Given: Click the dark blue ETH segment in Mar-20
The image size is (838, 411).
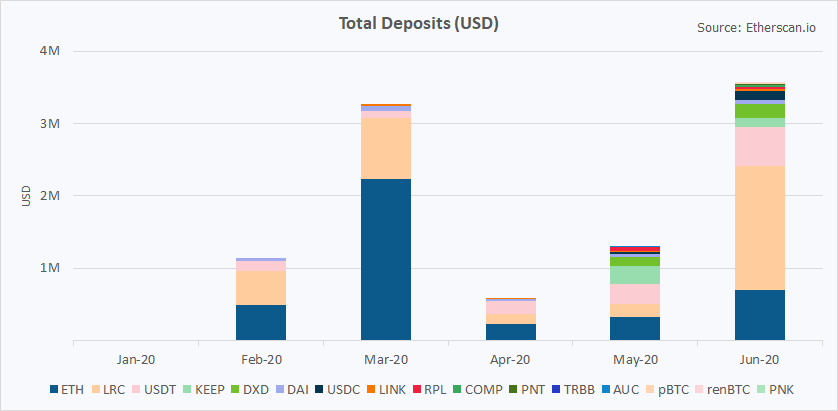Looking at the screenshot, I should click(x=385, y=260).
